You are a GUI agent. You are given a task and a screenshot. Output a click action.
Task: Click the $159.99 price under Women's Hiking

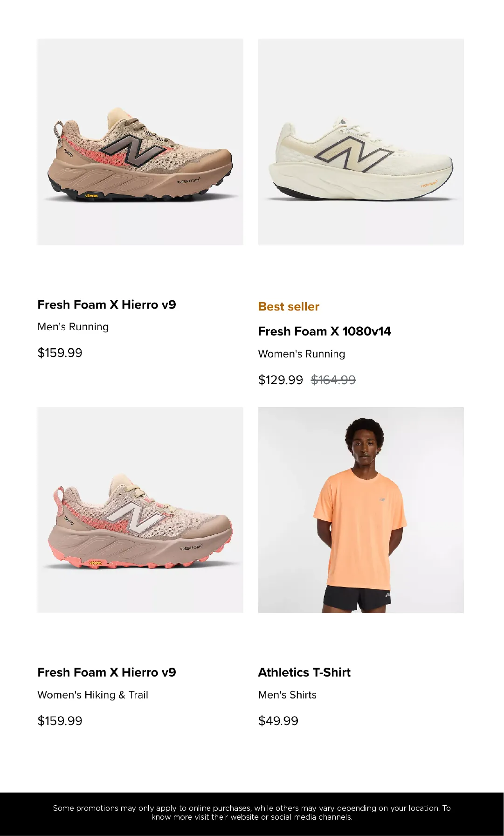60,721
